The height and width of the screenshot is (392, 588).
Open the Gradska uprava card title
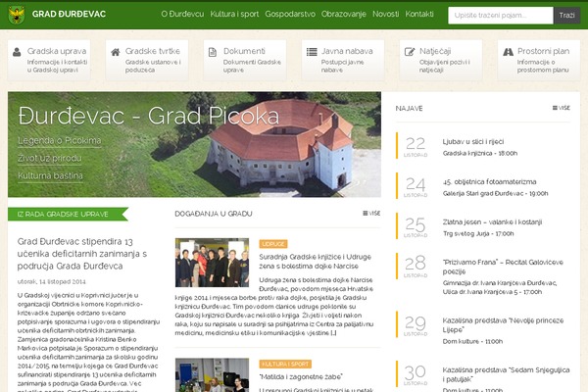pos(57,51)
